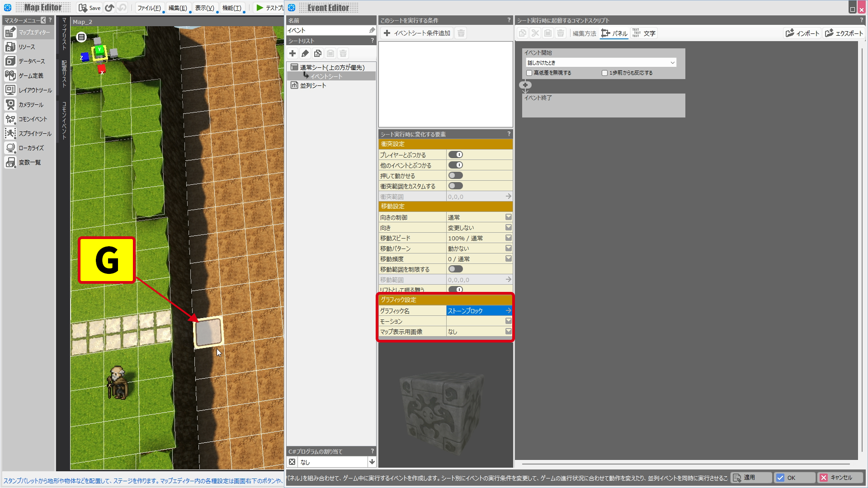Expand the モーション dropdown
This screenshot has height=488, width=868.
(509, 321)
